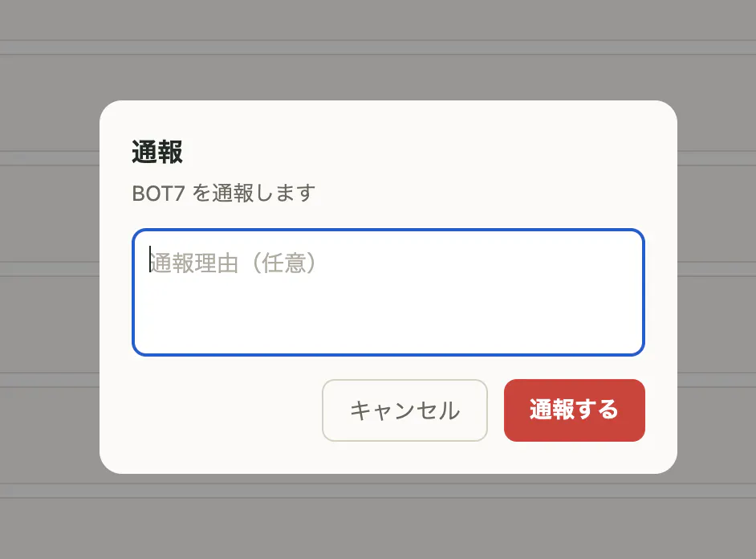Close the dialog using キャンセル

pos(404,410)
